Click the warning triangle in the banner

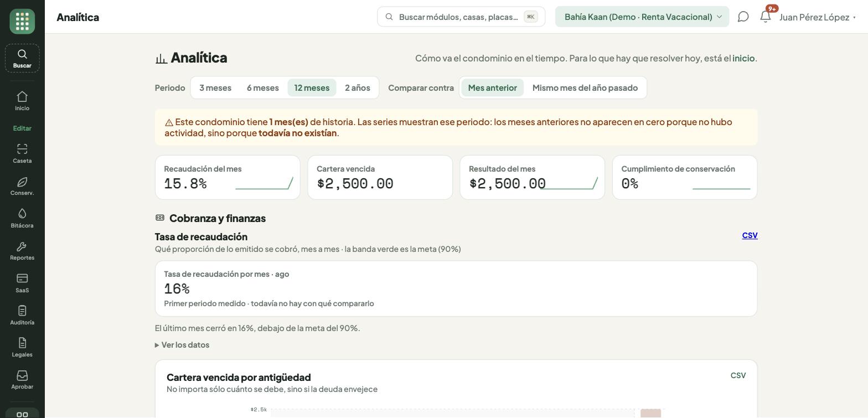click(169, 122)
